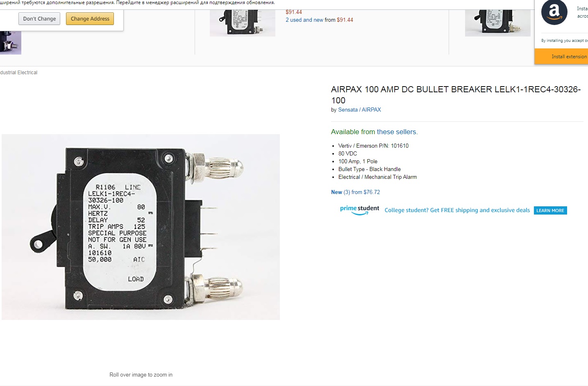The image size is (588, 386).
Task: Open the 'New (3) from $76.72' offers link
Action: click(355, 192)
